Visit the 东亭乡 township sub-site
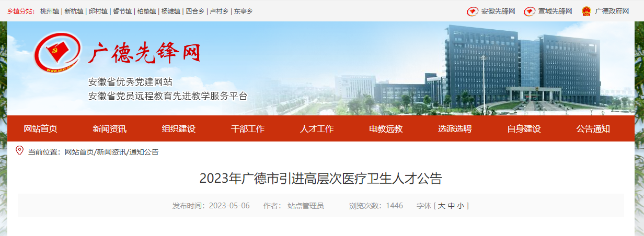The width and height of the screenshot is (644, 236). (243, 11)
